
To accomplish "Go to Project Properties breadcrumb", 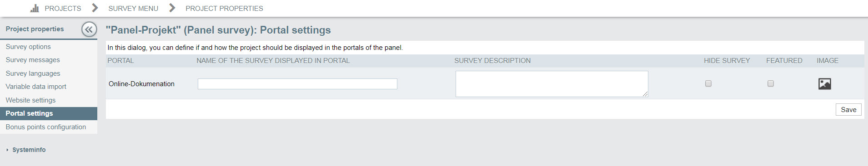I will [224, 8].
